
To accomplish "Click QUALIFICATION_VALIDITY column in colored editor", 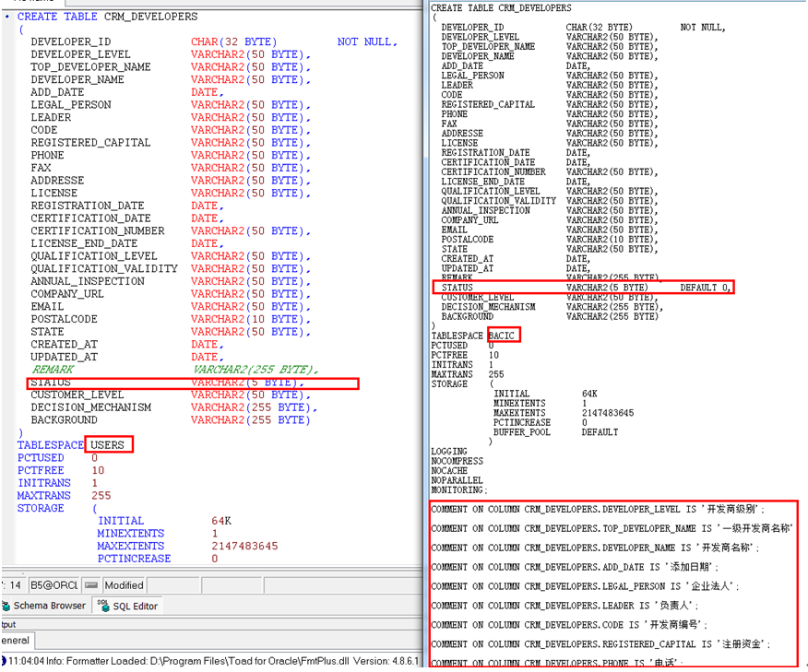I will click(x=104, y=269).
